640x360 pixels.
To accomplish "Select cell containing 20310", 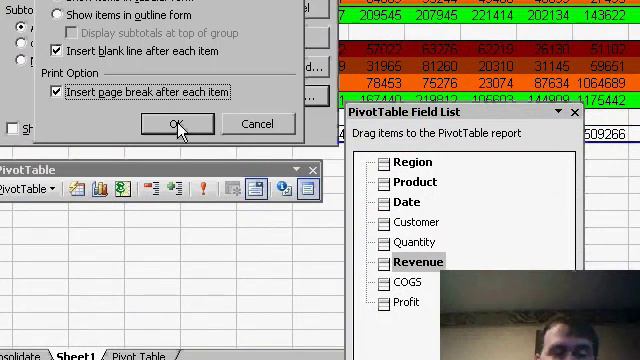I will [x=489, y=66].
